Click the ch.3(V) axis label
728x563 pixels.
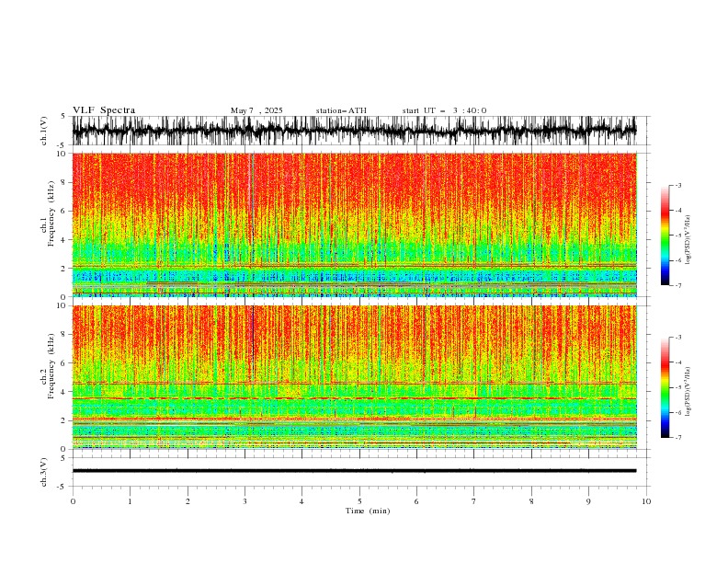coord(44,473)
